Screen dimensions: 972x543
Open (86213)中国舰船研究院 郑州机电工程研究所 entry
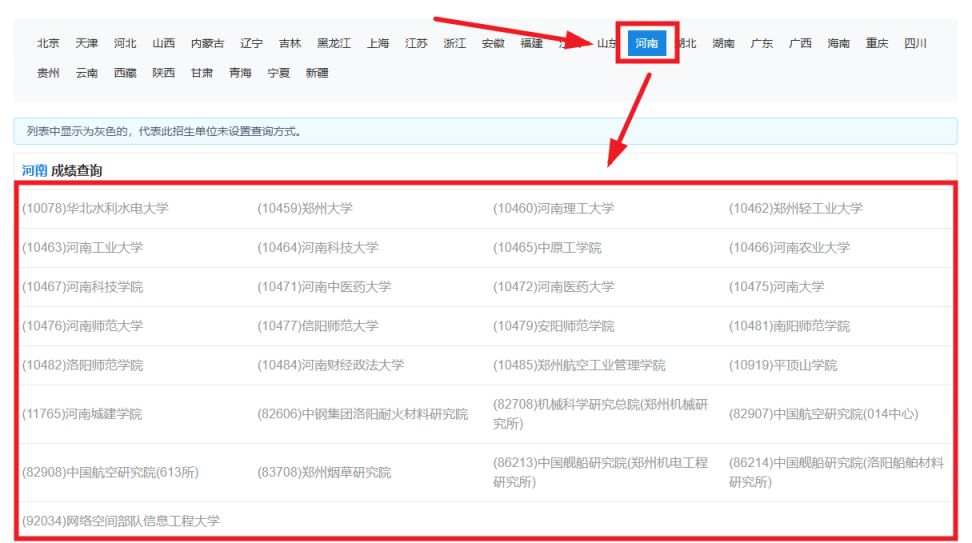[600, 472]
